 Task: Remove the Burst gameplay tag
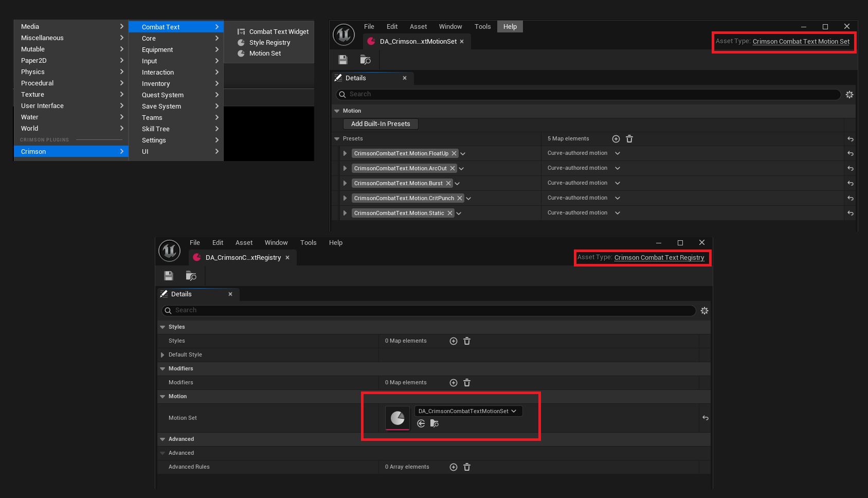click(448, 183)
